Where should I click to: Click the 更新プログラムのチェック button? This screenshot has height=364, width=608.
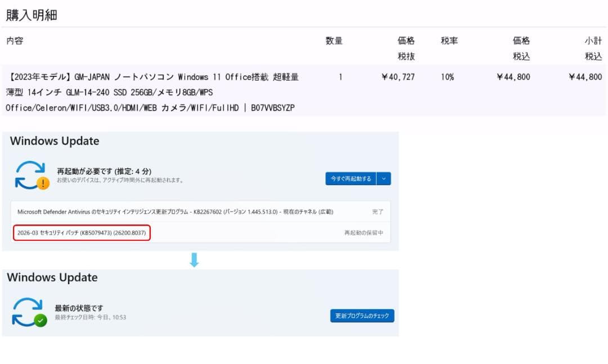click(362, 316)
